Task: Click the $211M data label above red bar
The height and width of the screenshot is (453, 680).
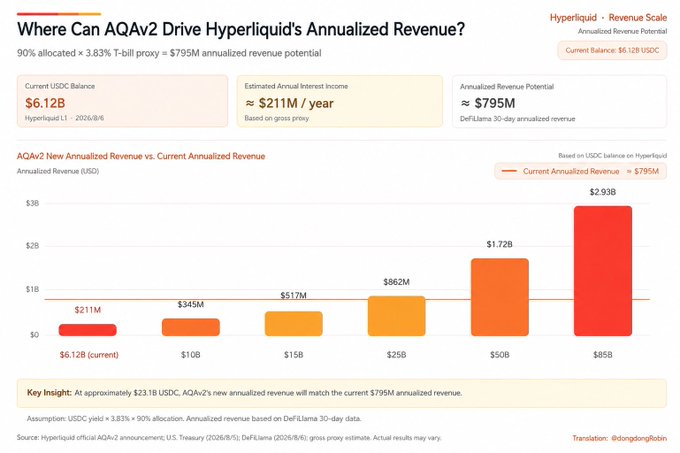Action: [88, 310]
